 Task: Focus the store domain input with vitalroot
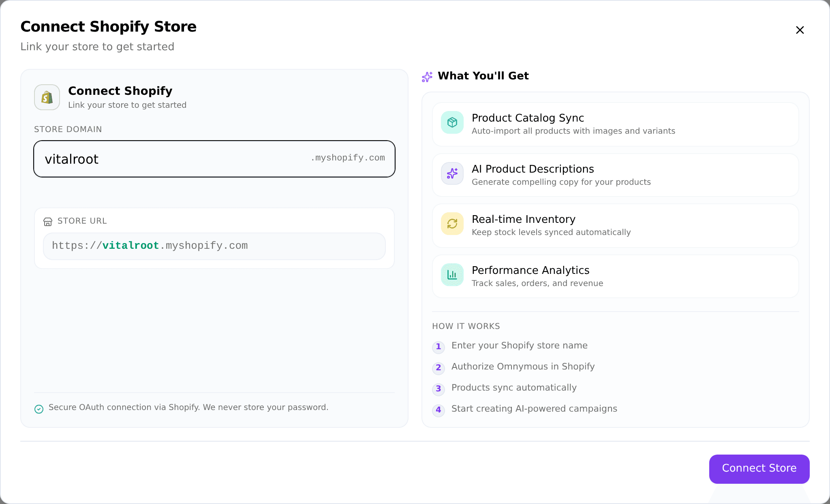(x=214, y=159)
